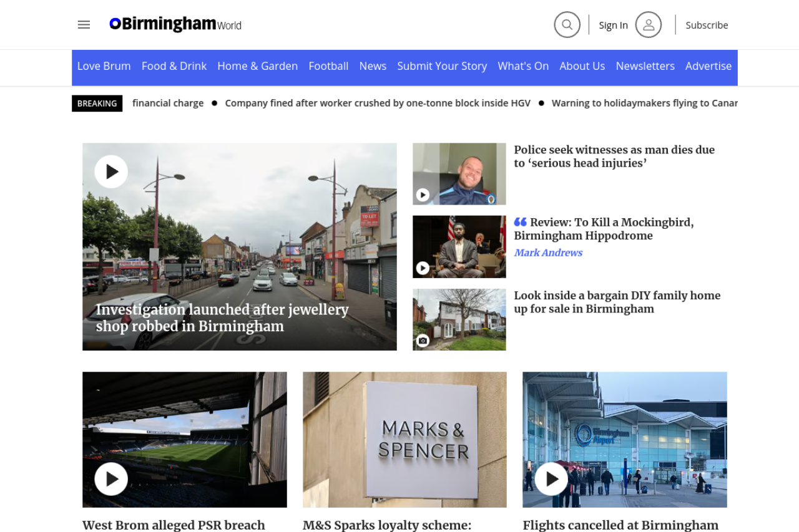Click the BirminghamWorld logo
The width and height of the screenshot is (799, 532).
[175, 24]
